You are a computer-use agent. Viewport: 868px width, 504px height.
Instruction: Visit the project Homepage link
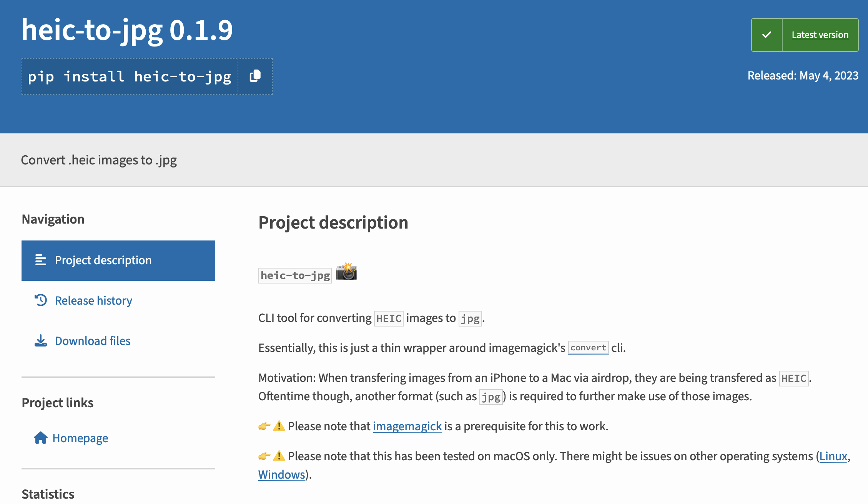point(80,438)
